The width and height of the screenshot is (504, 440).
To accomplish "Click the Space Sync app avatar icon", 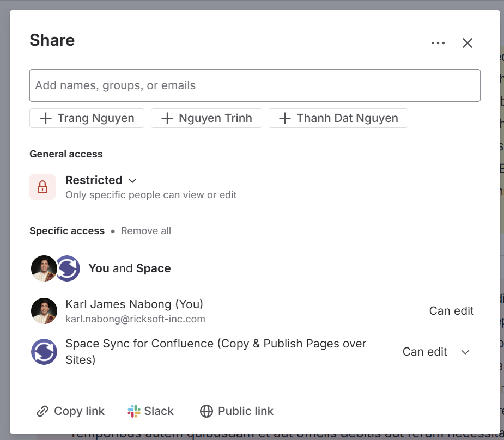I will [44, 351].
